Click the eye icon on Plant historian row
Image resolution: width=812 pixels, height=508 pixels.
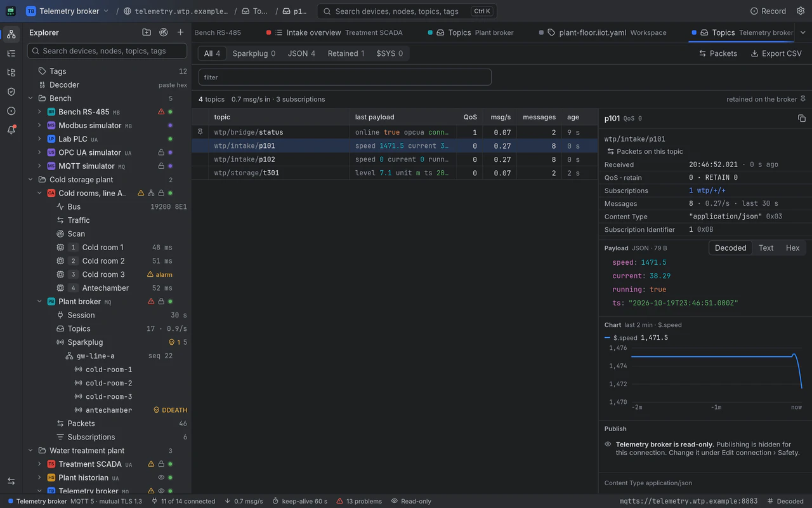(161, 478)
